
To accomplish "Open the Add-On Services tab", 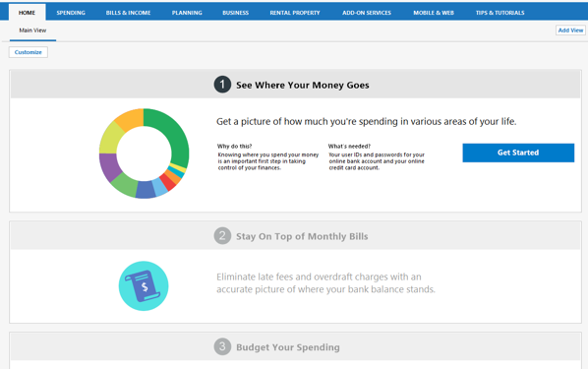I will click(x=367, y=13).
